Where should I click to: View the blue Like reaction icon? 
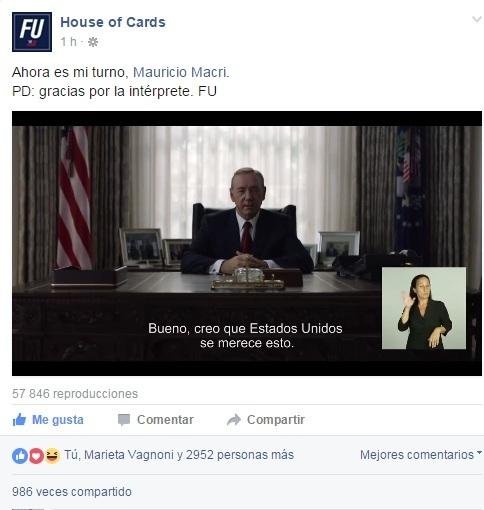point(20,456)
